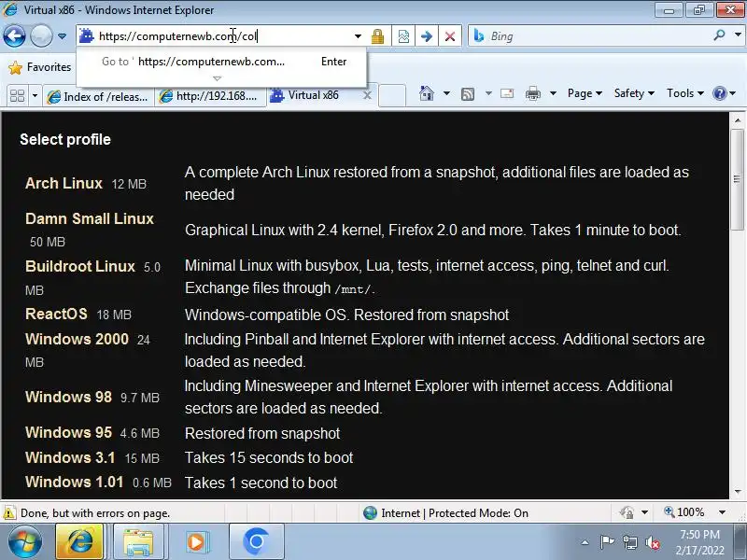Open the Windows 1.01 profile
Viewport: 747px width, 560px height.
point(75,482)
